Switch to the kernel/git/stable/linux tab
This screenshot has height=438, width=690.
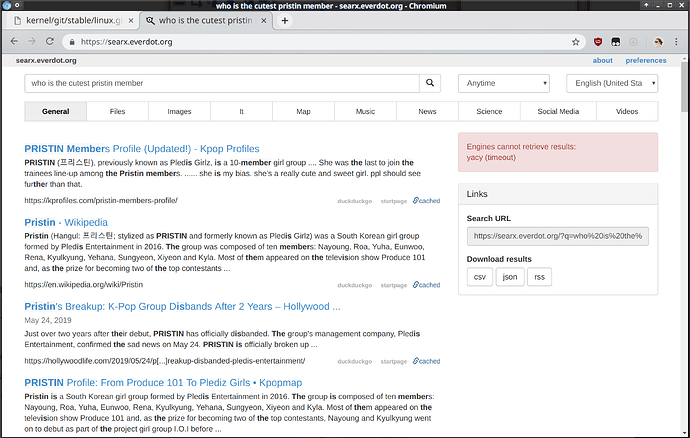tap(73, 21)
